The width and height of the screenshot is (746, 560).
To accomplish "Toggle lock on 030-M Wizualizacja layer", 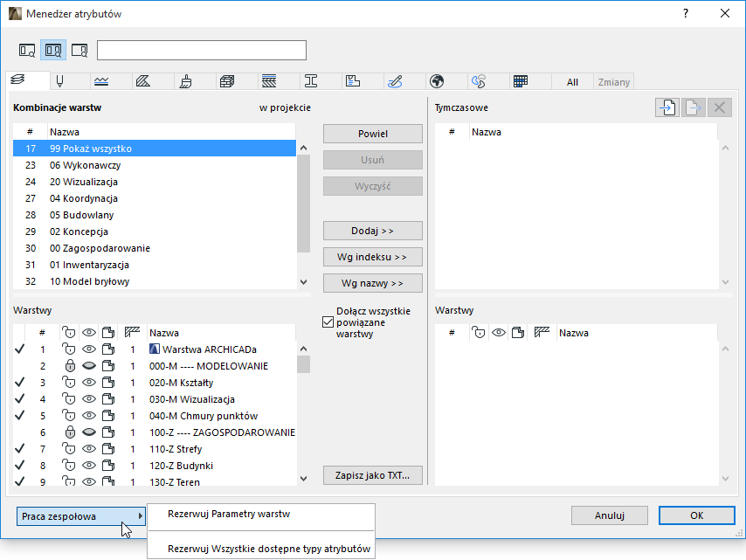I will tap(70, 399).
